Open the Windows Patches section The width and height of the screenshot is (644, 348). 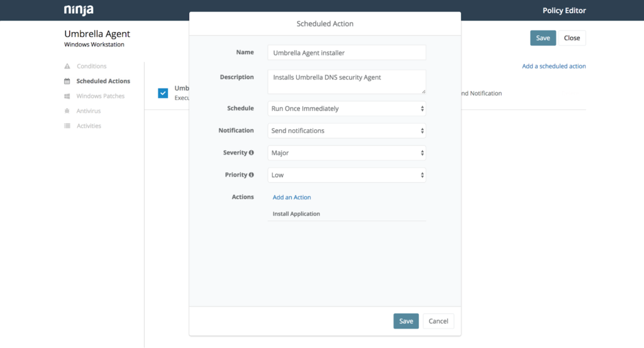click(x=100, y=96)
